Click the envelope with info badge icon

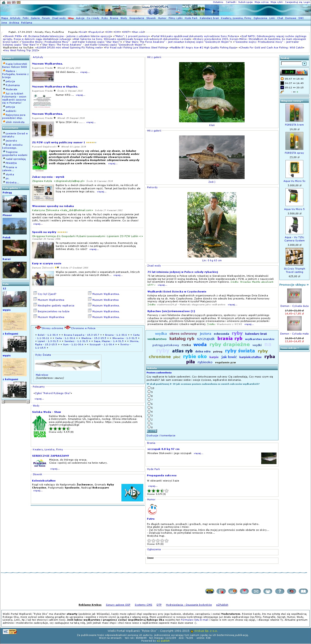tap(233, 591)
